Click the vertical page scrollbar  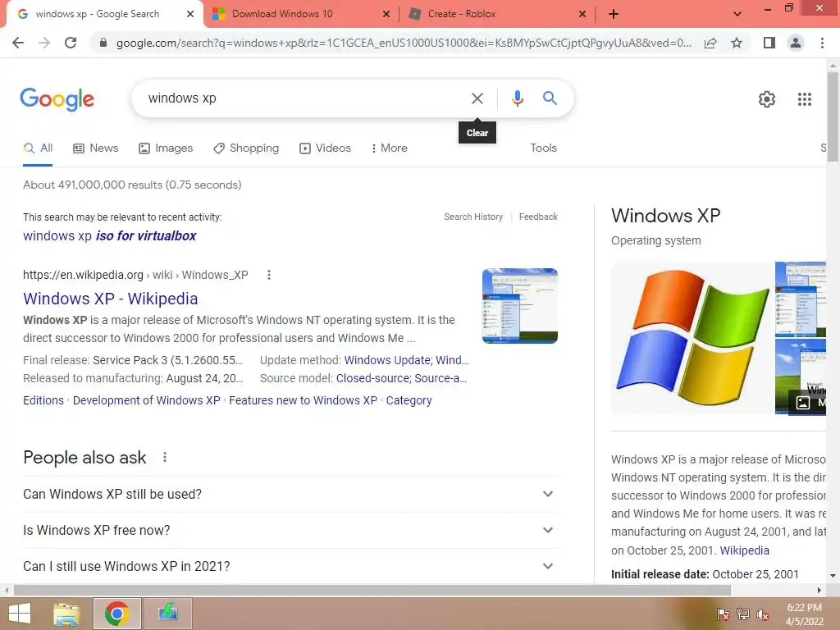point(833,116)
